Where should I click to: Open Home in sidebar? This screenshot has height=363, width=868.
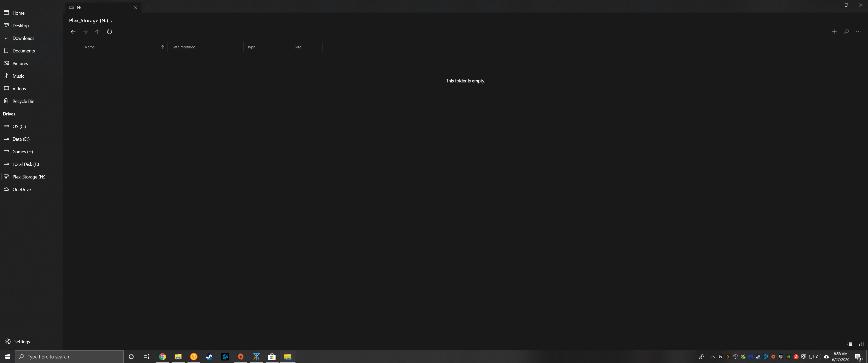click(x=31, y=13)
